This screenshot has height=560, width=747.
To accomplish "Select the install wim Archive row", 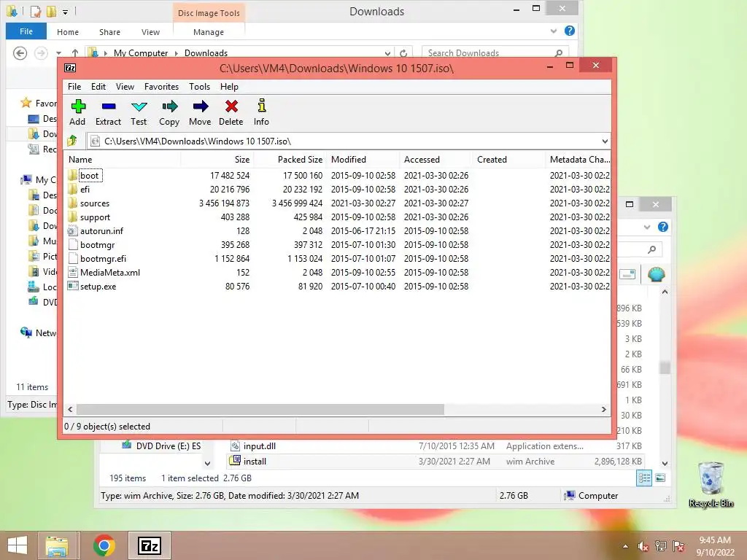I will (436, 462).
